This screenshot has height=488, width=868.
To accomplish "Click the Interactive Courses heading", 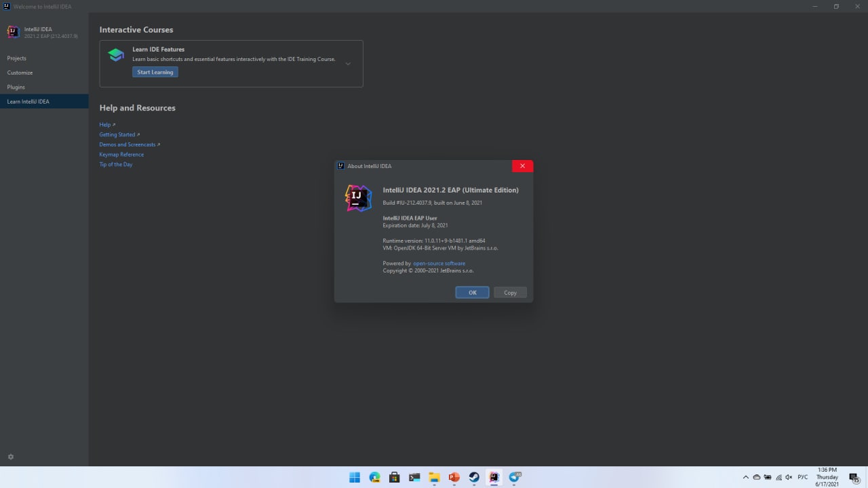I will (136, 30).
